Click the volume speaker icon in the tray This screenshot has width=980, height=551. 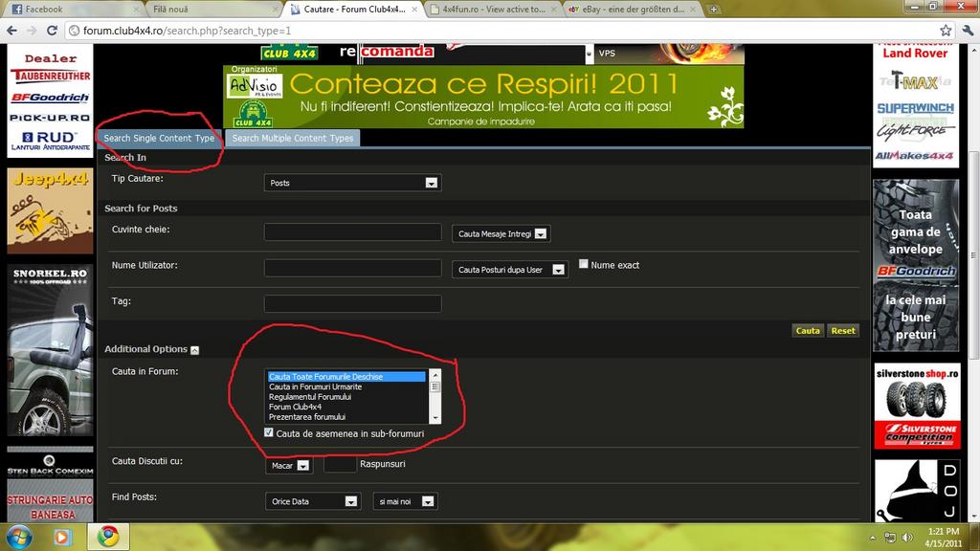tap(905, 537)
